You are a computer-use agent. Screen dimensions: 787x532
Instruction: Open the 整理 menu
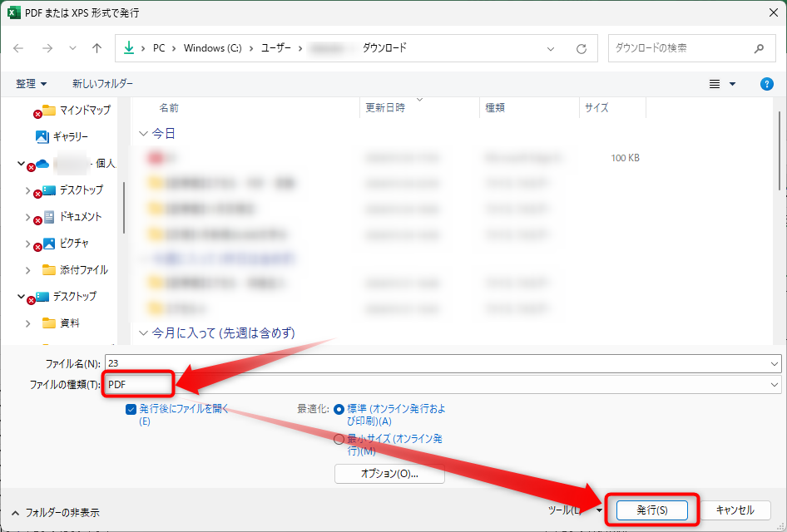coord(31,84)
